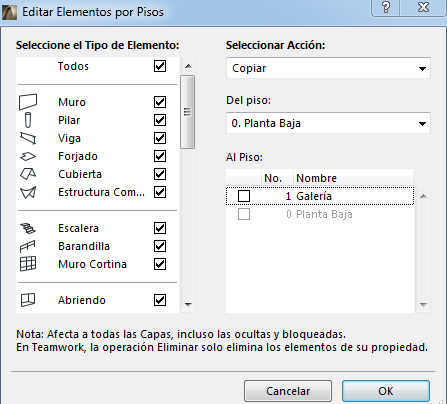Click the Nombre column header
Viewport: 447px width, 404px height.
[353, 178]
